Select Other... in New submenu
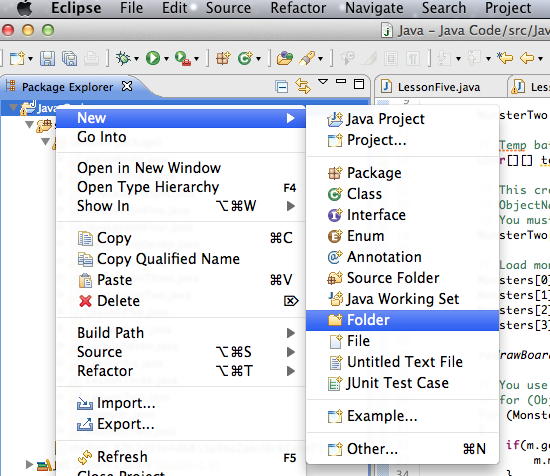The image size is (550, 476). pos(402,449)
